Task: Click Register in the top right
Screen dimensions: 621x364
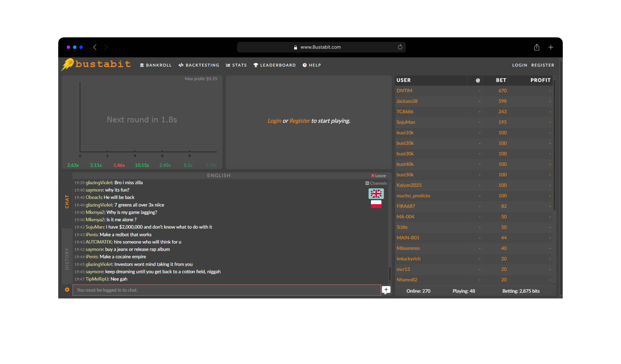Action: (543, 65)
